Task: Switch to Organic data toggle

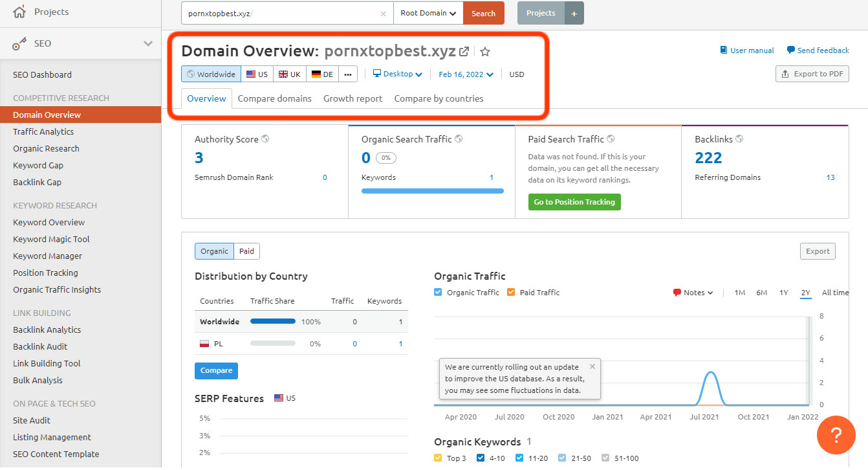Action: pos(214,251)
